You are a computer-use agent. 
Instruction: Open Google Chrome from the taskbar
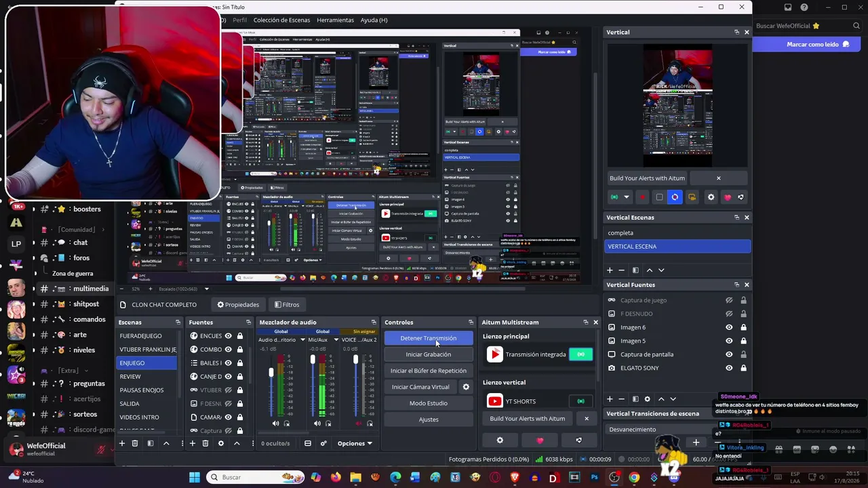[634, 477]
